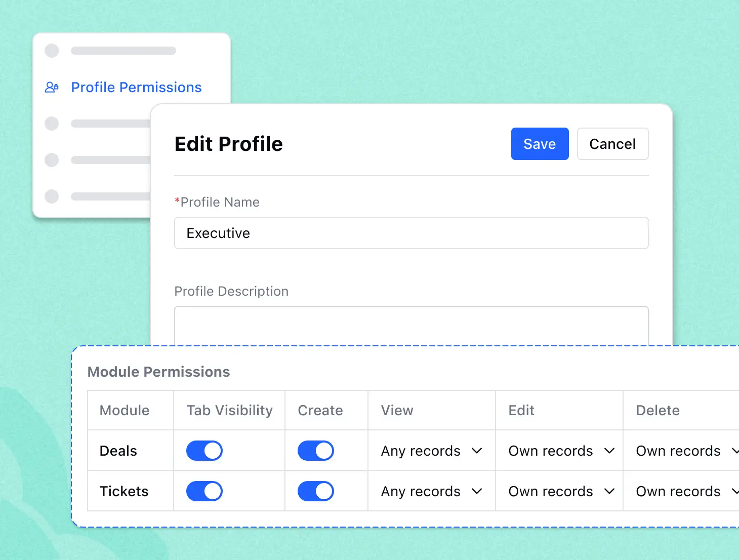Image resolution: width=739 pixels, height=560 pixels.
Task: Open Profile Permissions in sidebar
Action: pyautogui.click(x=136, y=88)
